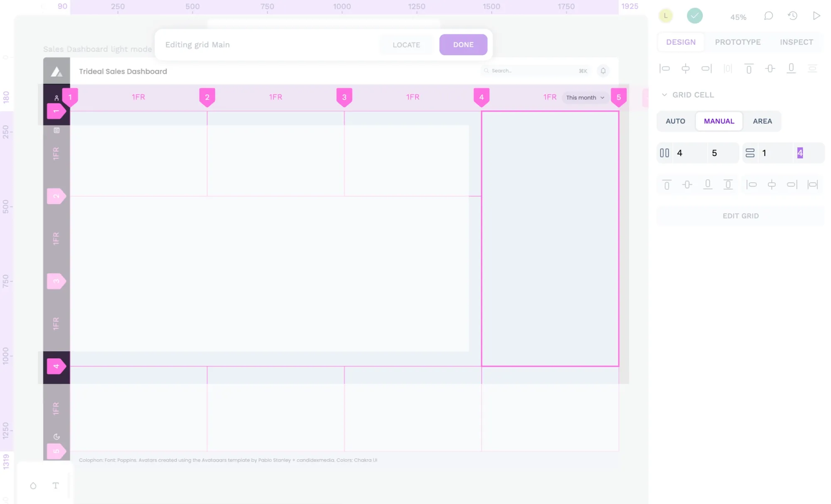Select AUTO grid cell mode tab

click(x=676, y=121)
